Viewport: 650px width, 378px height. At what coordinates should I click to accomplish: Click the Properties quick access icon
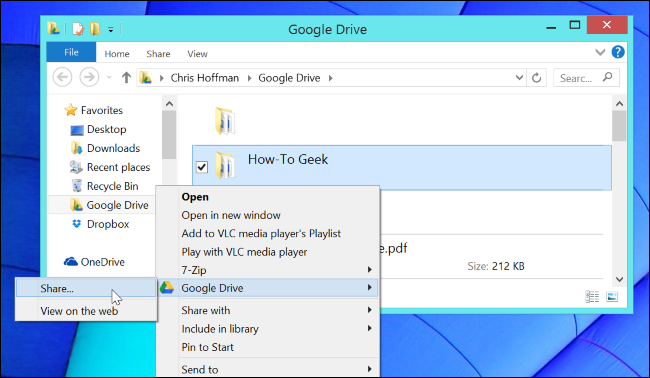pos(78,29)
